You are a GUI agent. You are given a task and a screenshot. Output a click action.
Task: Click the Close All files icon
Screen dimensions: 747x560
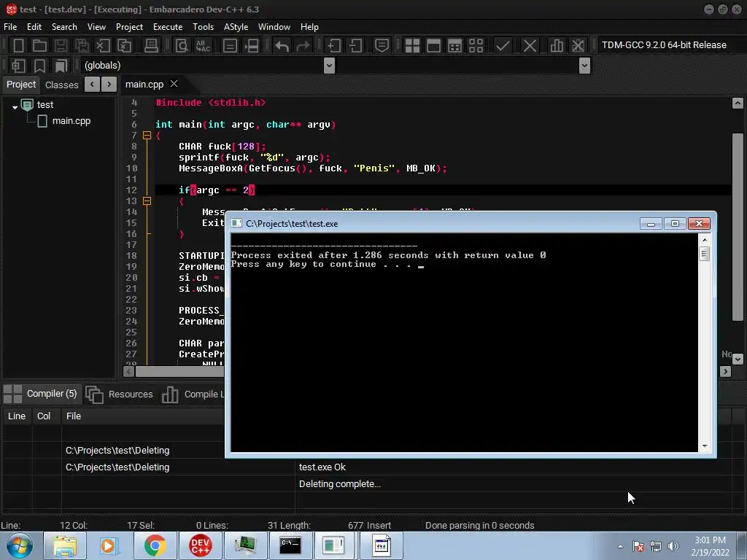[x=124, y=46]
